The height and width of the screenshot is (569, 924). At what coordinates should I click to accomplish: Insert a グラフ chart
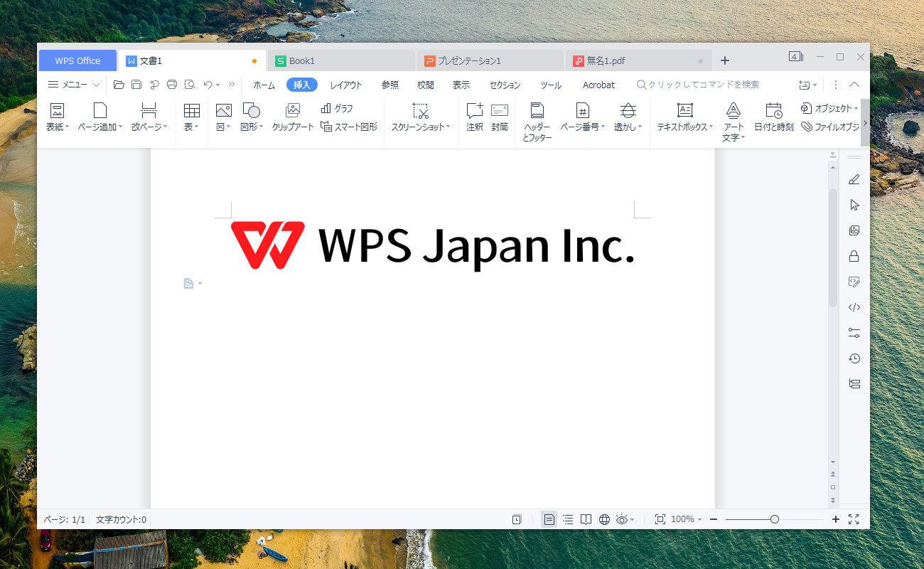coord(337,109)
